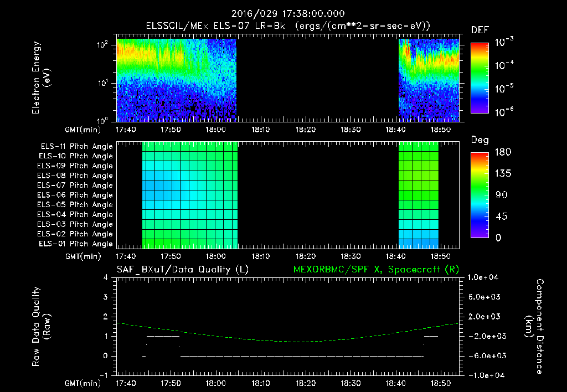The height and width of the screenshot is (392, 567).
Task: Click the 2.0e+03 distance axis label
Action: click(x=484, y=316)
